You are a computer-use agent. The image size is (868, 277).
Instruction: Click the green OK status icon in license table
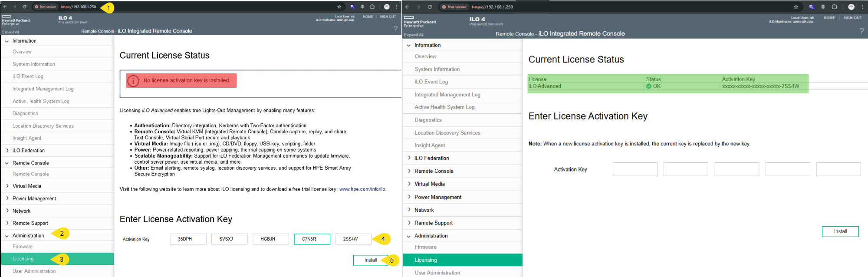649,86
